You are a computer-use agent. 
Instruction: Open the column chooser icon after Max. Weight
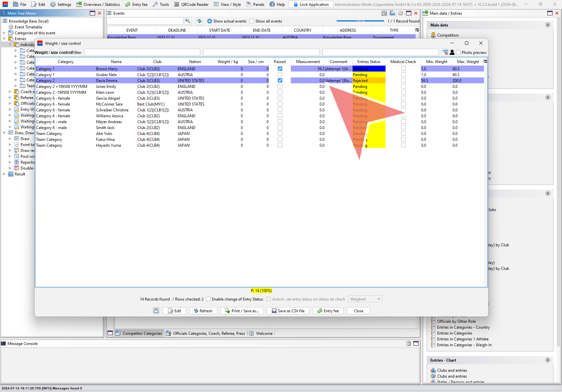click(485, 61)
